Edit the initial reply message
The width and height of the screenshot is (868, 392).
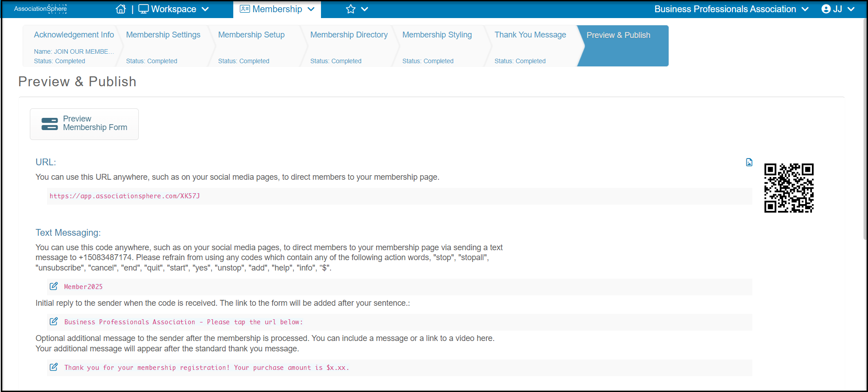[x=54, y=322]
